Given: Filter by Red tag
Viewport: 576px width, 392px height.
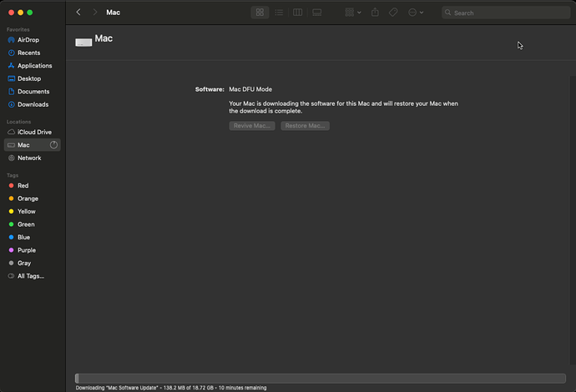Looking at the screenshot, I should click(x=33, y=186).
